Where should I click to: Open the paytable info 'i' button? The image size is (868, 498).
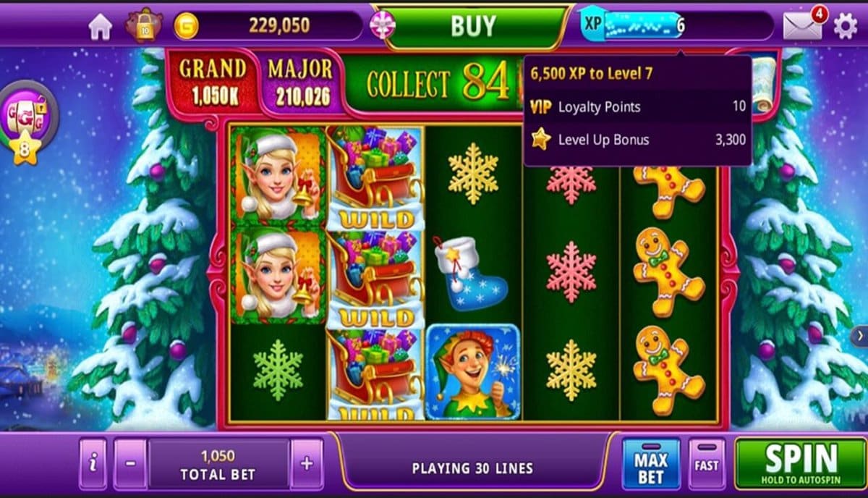93,463
